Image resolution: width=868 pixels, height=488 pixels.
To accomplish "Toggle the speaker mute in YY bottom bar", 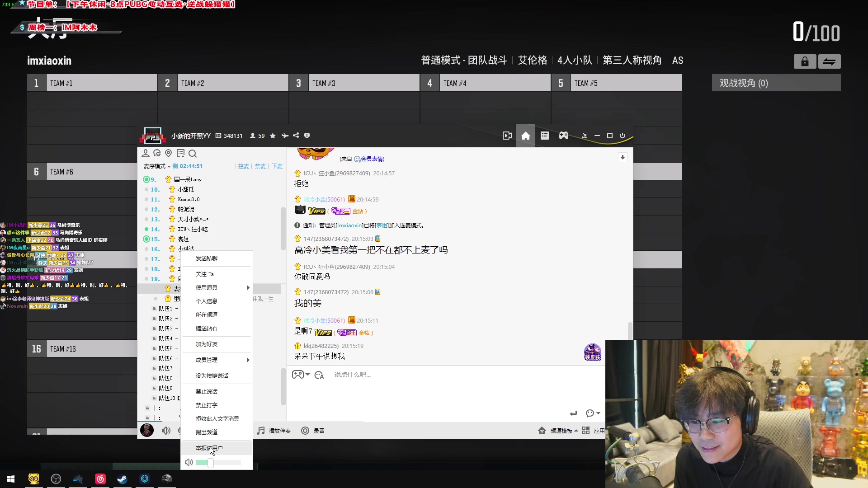I will [166, 431].
